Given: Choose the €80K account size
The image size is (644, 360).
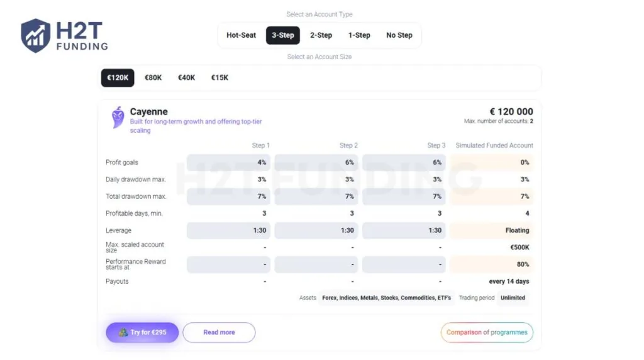Looking at the screenshot, I should [x=153, y=77].
